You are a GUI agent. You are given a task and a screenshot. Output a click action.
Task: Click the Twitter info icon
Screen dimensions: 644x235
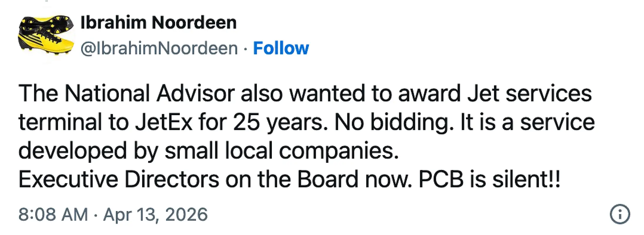click(x=620, y=214)
